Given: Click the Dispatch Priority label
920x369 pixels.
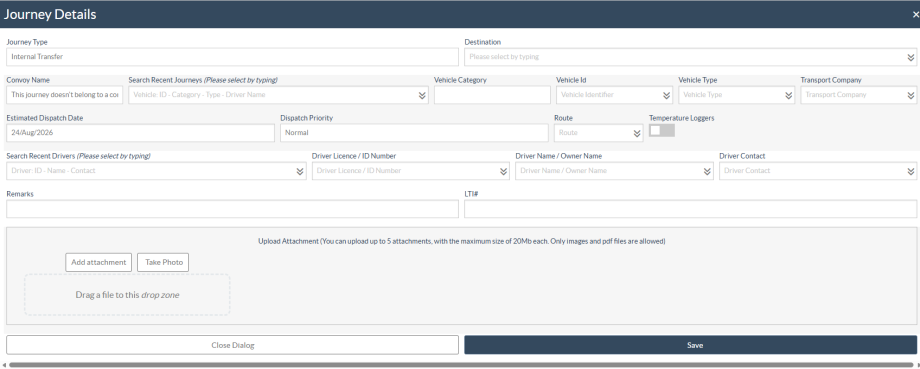Looking at the screenshot, I should pyautogui.click(x=306, y=118).
